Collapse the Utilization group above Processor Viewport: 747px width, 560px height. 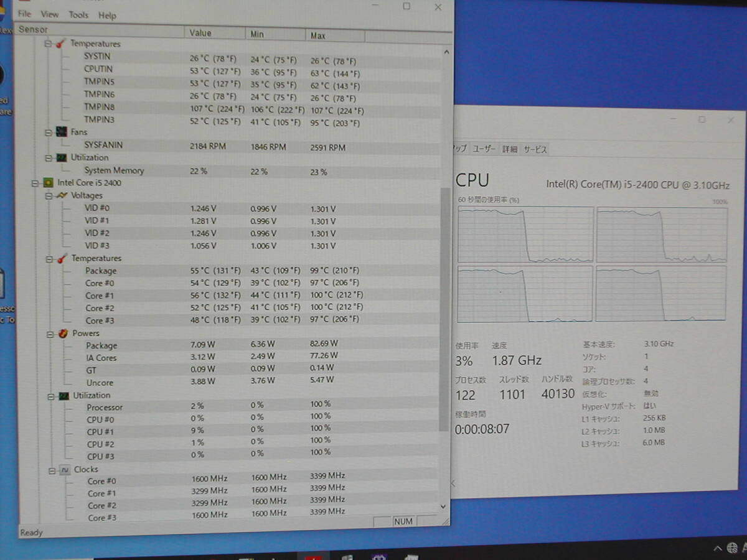[52, 396]
